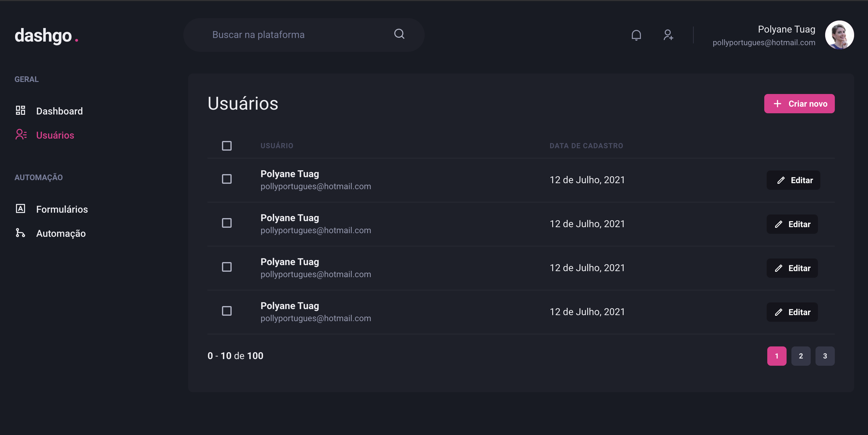This screenshot has width=868, height=435.
Task: Go to pagination page 3
Action: coord(825,356)
